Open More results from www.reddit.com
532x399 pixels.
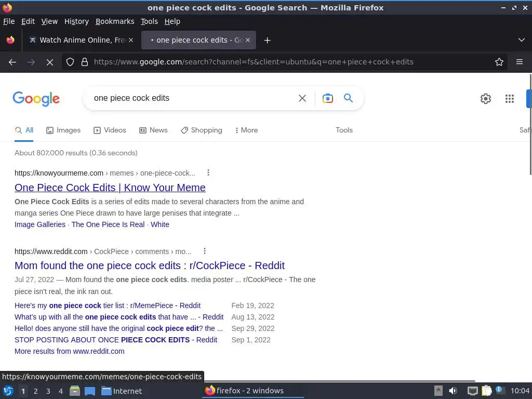[x=70, y=352]
